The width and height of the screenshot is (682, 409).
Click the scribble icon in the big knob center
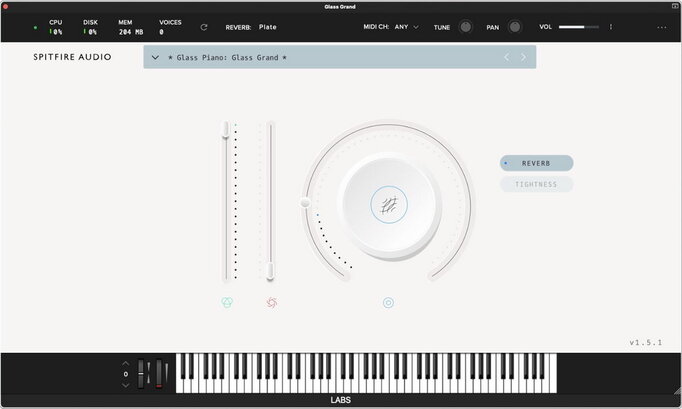pyautogui.click(x=389, y=205)
